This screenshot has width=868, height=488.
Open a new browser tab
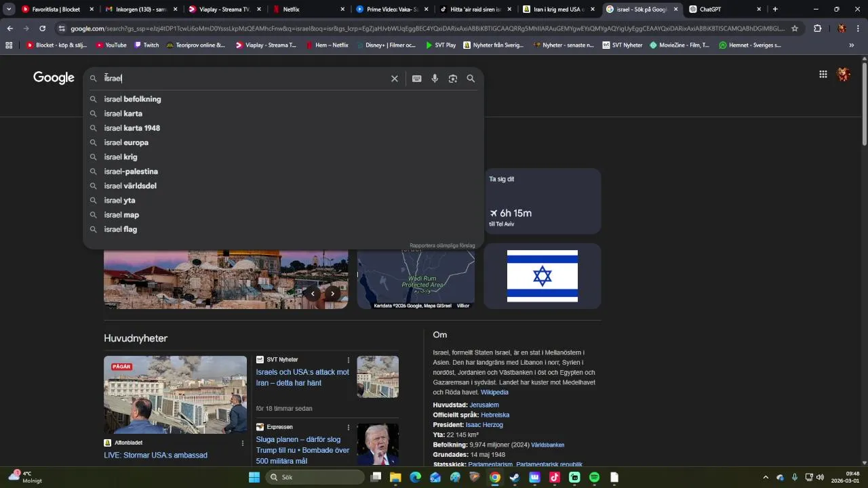click(x=775, y=9)
